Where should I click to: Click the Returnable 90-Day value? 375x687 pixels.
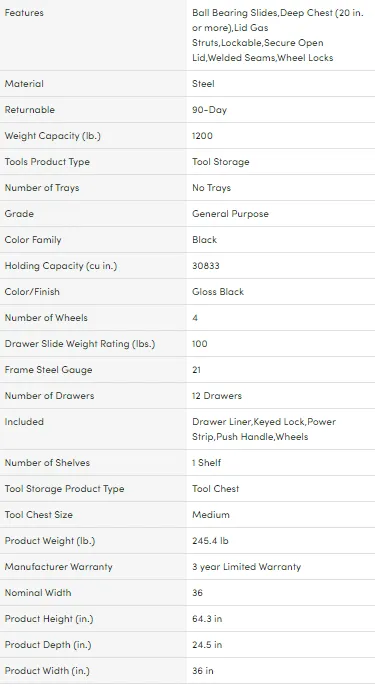(x=209, y=110)
